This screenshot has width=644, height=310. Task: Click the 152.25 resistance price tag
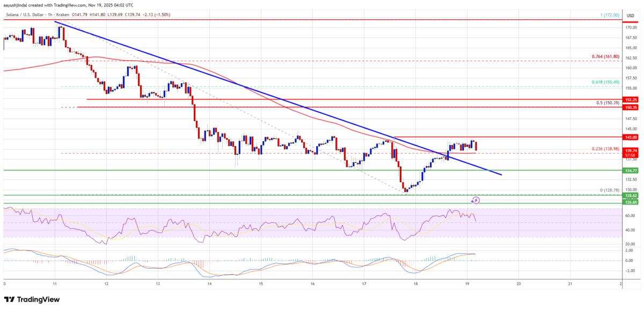pos(630,99)
